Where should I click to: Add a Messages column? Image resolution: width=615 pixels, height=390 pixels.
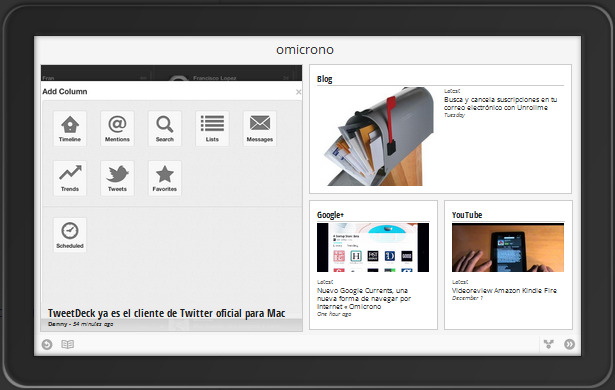click(260, 128)
